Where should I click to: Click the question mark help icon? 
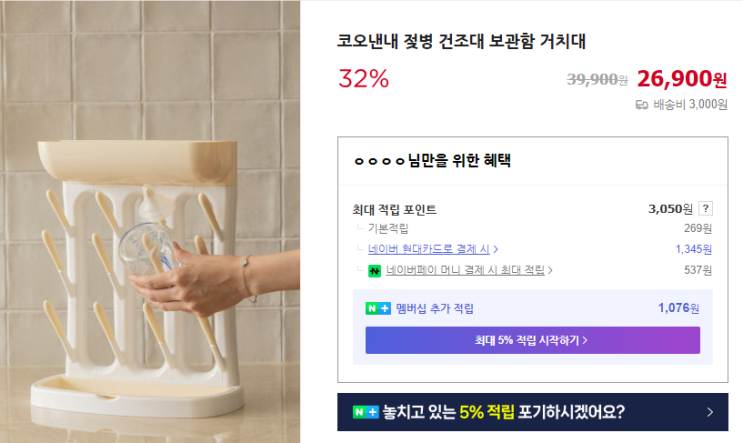[706, 209]
